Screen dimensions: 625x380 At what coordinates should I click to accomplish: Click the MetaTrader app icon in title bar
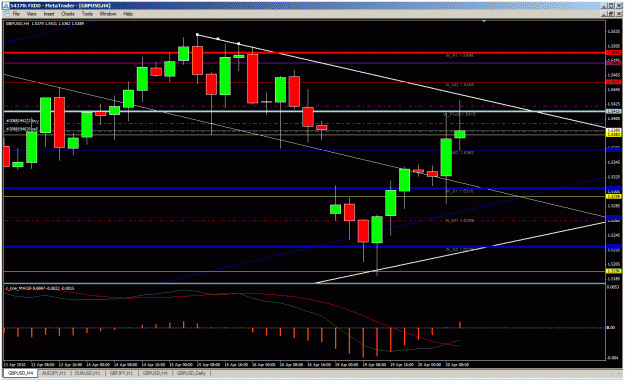tap(6, 6)
